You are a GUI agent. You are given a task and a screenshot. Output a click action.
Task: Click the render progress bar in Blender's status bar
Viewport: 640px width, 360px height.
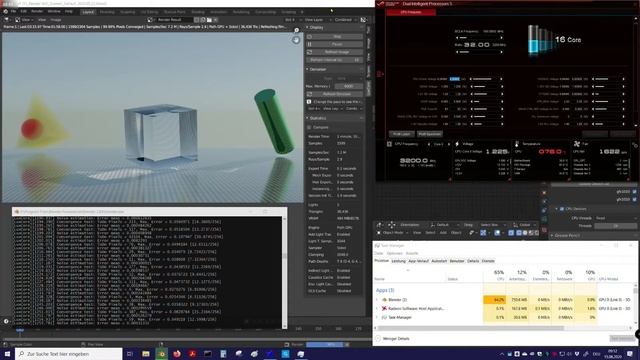click(325, 344)
